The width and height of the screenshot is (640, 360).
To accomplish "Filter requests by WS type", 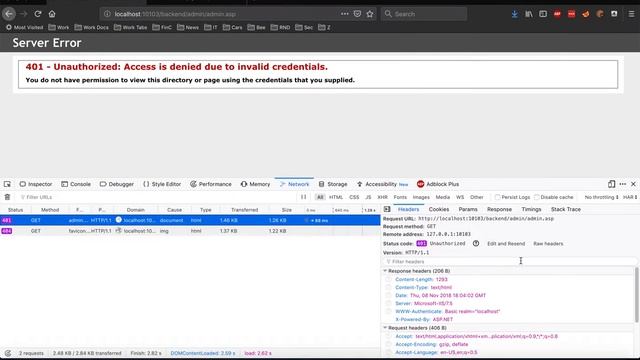I will 460,197.
